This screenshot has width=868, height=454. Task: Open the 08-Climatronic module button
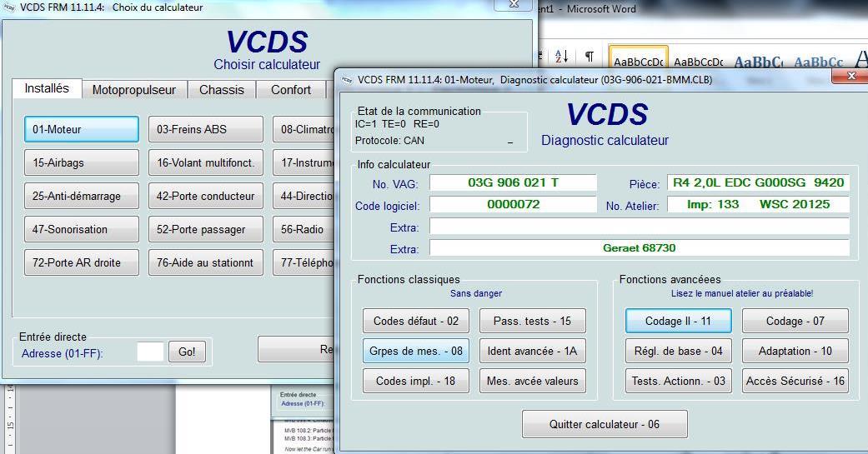304,129
